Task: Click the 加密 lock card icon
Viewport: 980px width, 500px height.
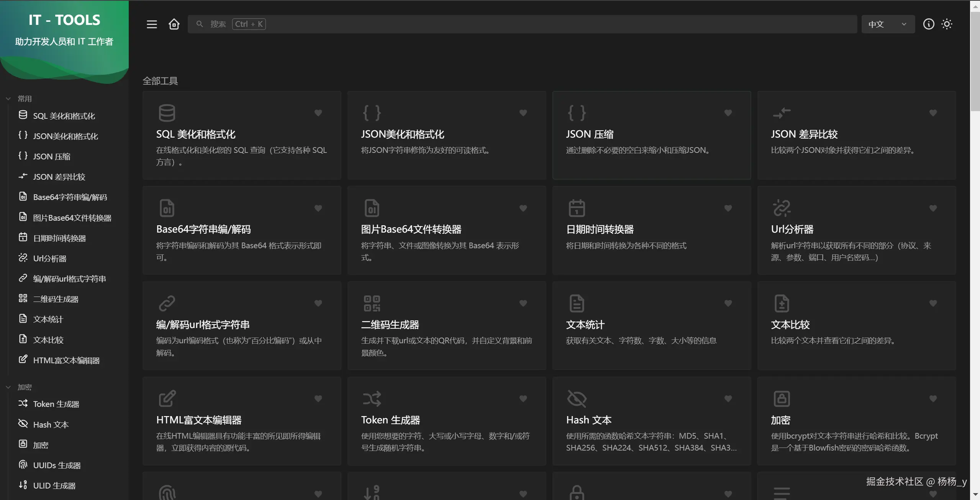Action: 782,398
